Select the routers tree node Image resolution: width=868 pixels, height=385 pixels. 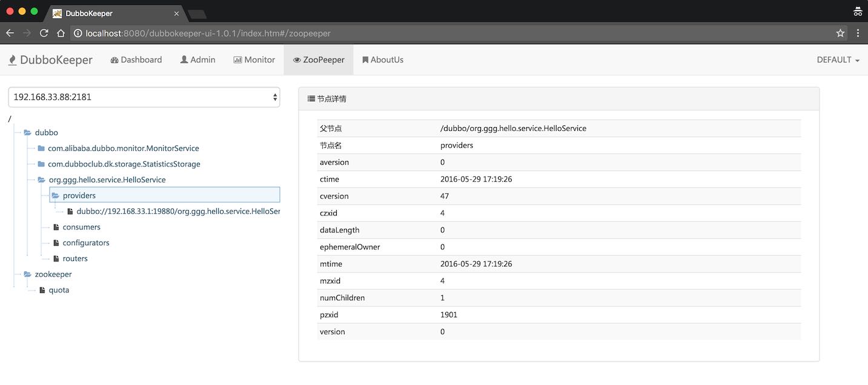pyautogui.click(x=75, y=258)
